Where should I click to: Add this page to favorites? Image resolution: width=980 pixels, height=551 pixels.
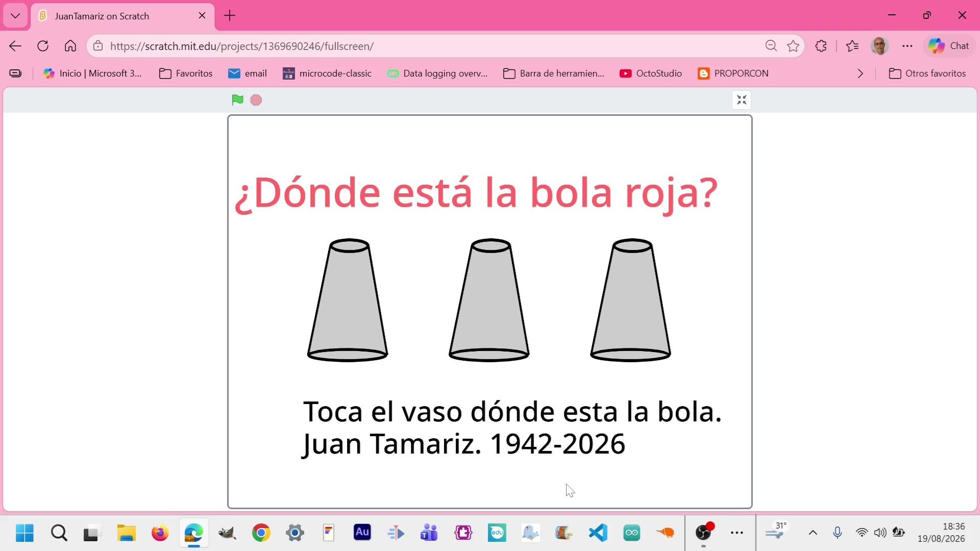pos(793,46)
